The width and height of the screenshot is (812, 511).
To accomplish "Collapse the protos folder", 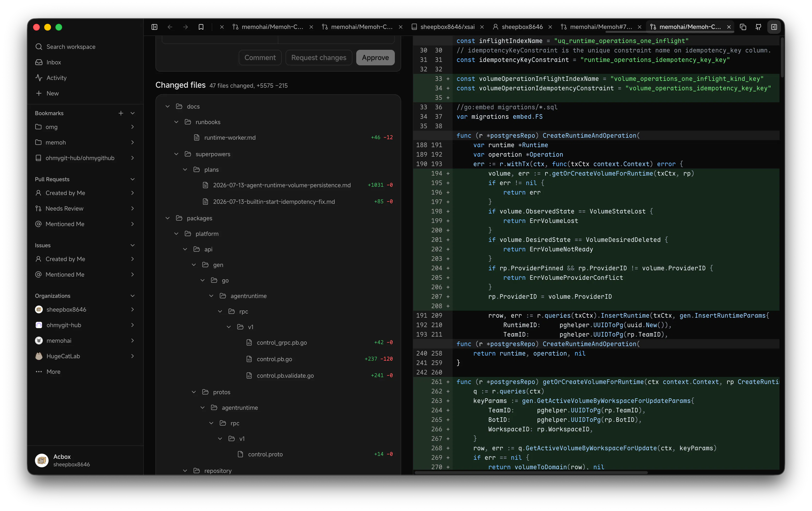I will [194, 392].
